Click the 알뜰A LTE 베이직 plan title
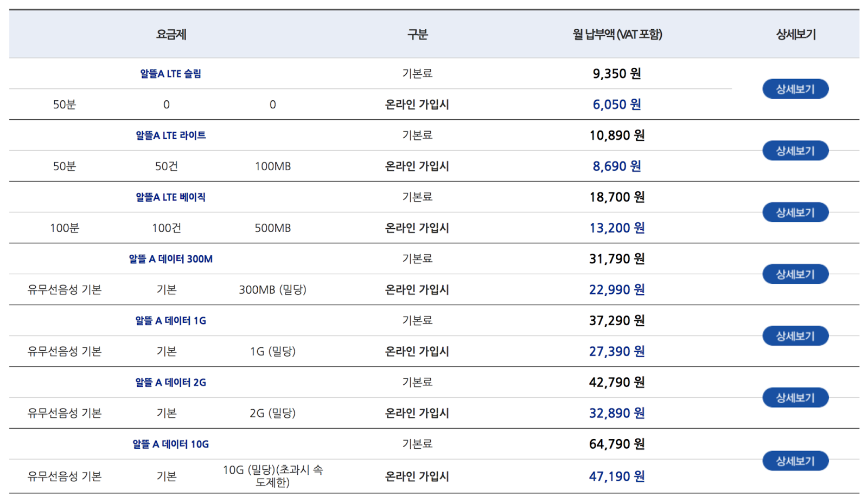 170,197
